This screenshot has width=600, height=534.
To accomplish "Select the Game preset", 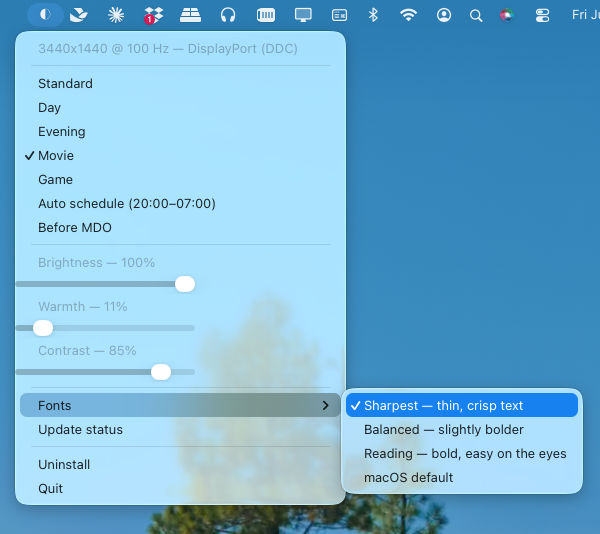I will pos(180,179).
